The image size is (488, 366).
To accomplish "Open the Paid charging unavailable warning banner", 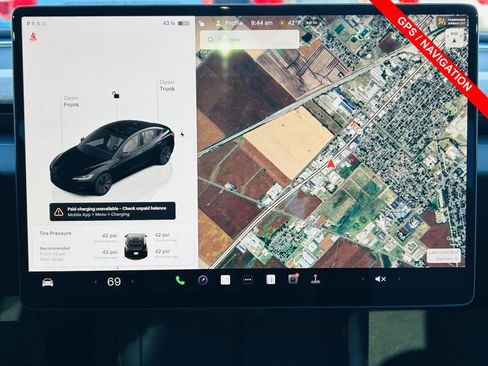I will click(x=113, y=211).
